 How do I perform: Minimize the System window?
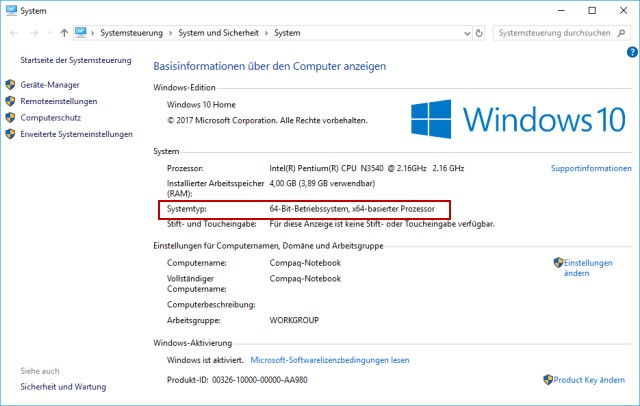(562, 11)
